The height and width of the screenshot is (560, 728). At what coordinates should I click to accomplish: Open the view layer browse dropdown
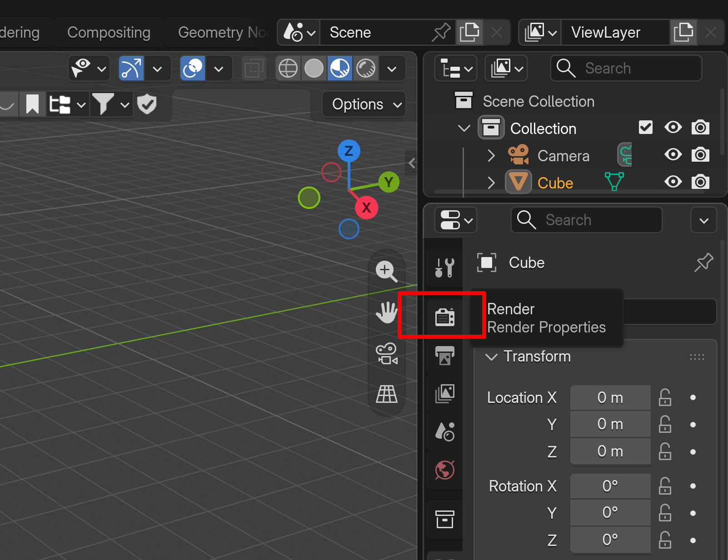pyautogui.click(x=540, y=32)
